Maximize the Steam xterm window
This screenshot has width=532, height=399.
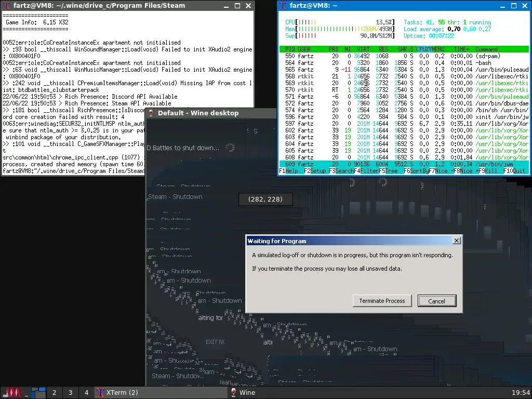point(237,6)
